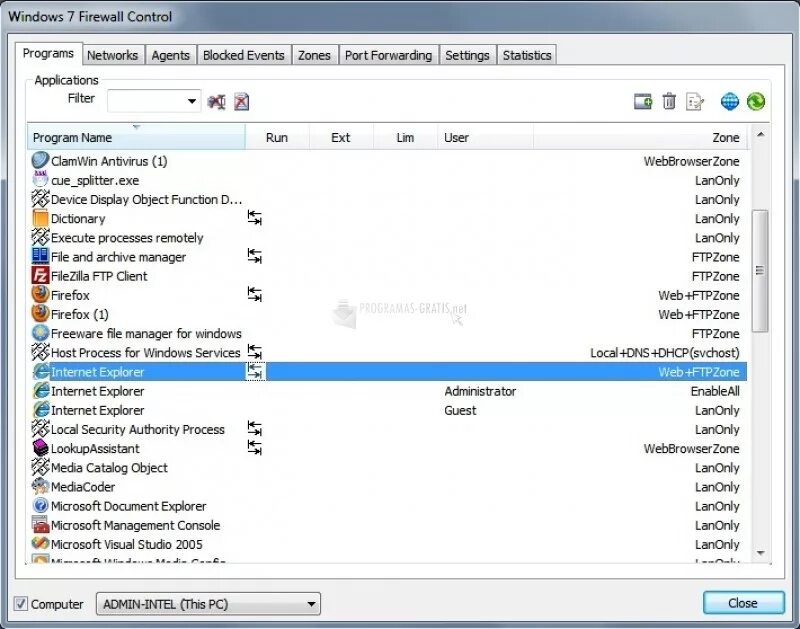Open the Settings tab

coord(467,55)
